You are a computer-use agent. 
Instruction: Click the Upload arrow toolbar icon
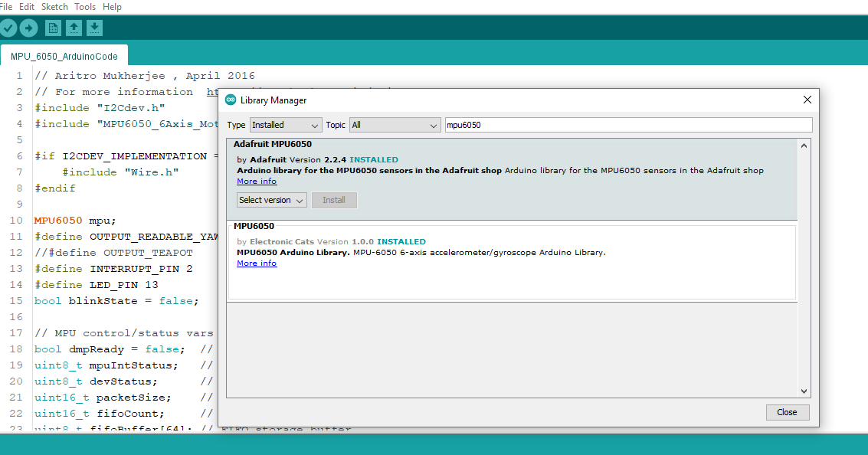point(29,28)
